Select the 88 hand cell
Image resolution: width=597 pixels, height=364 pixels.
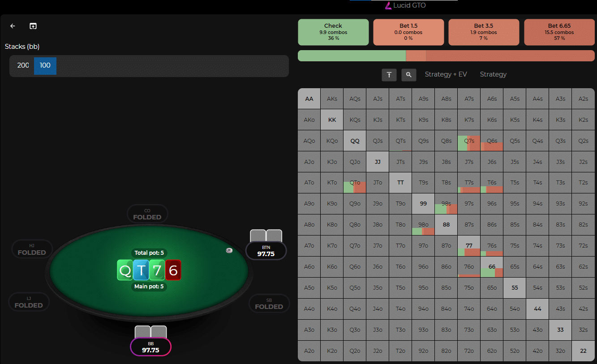[446, 225]
